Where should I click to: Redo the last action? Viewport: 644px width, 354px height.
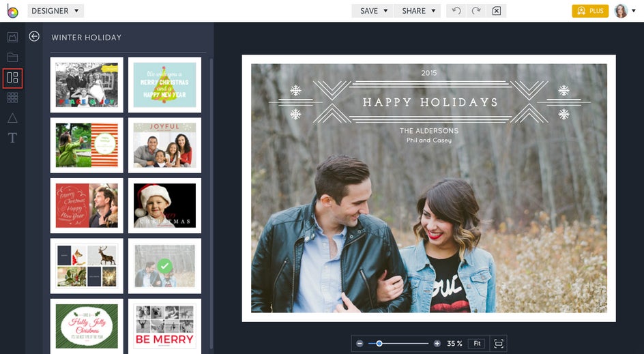476,11
